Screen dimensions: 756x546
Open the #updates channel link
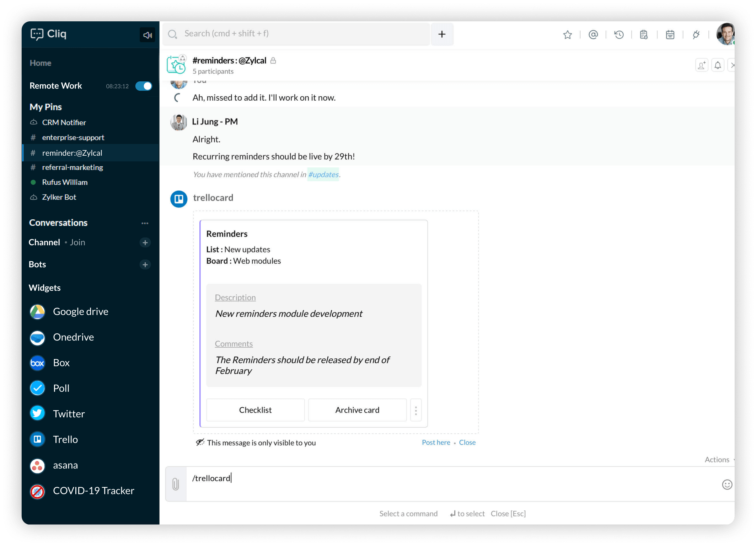click(323, 175)
